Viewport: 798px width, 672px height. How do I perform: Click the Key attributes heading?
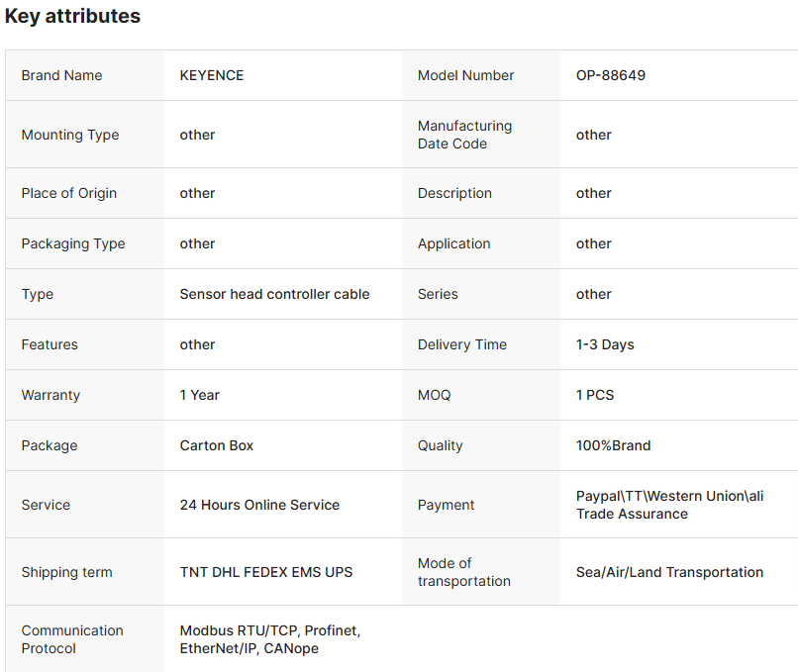pyautogui.click(x=72, y=17)
